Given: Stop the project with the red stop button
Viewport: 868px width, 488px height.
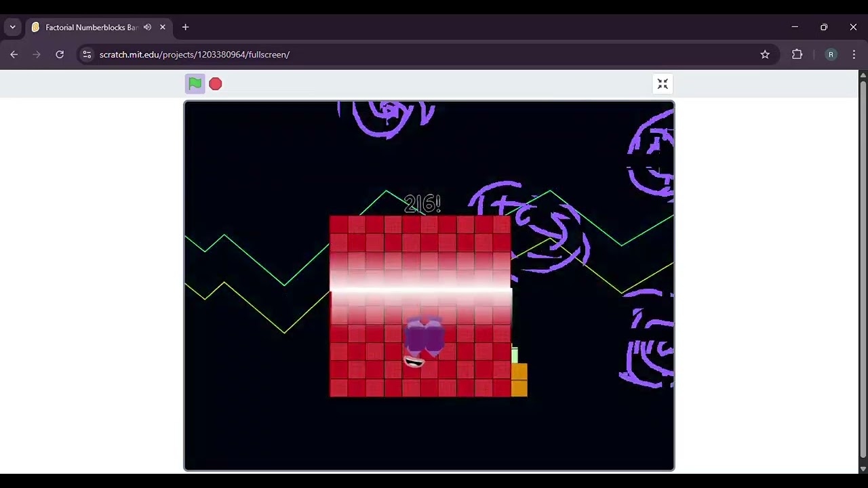Looking at the screenshot, I should (x=215, y=83).
